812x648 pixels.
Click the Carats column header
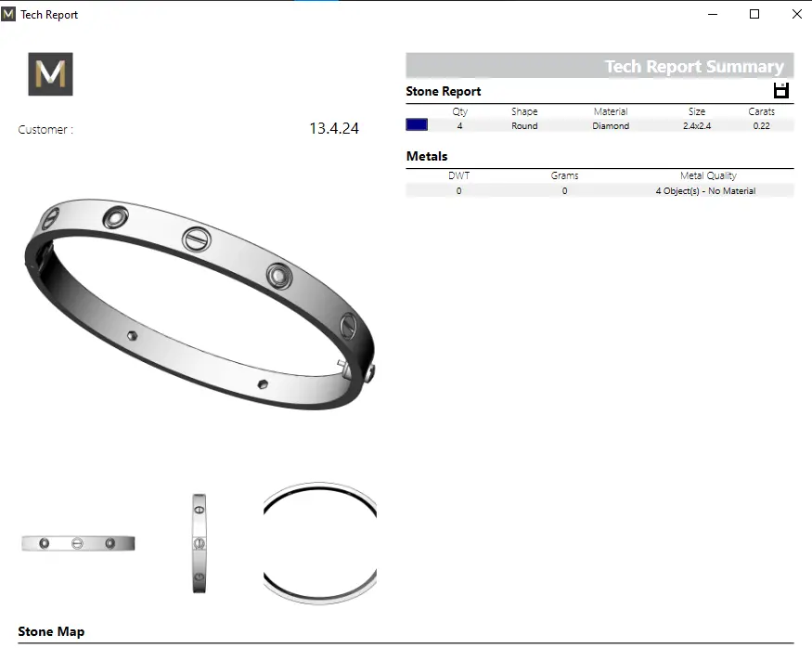point(761,111)
